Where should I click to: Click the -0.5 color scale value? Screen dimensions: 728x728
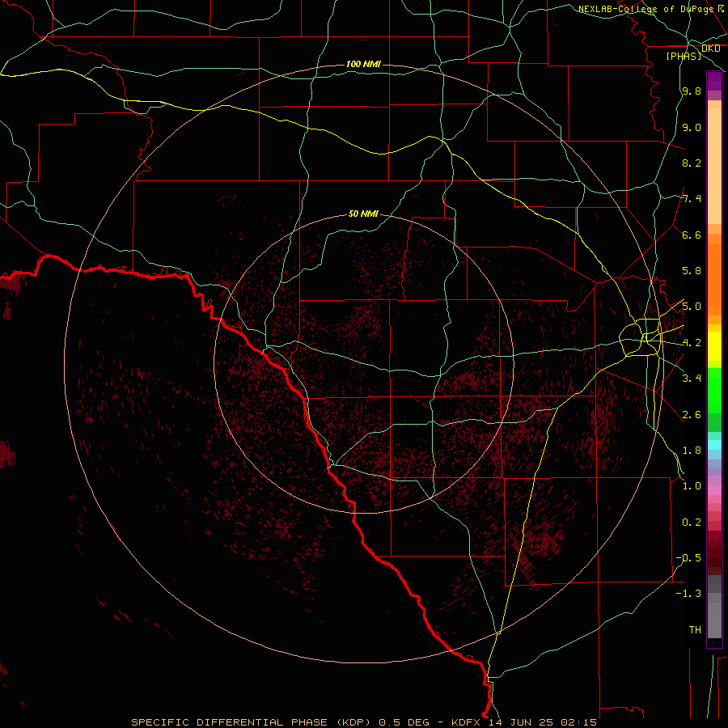click(x=688, y=558)
